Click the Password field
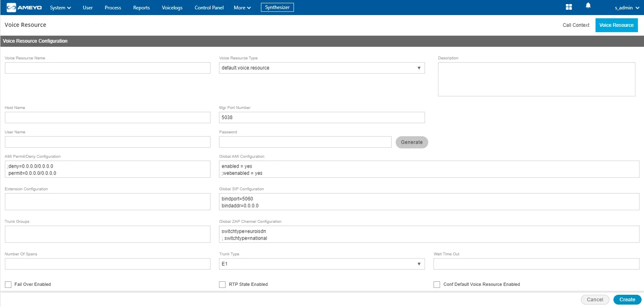The height and width of the screenshot is (307, 644). (305, 142)
